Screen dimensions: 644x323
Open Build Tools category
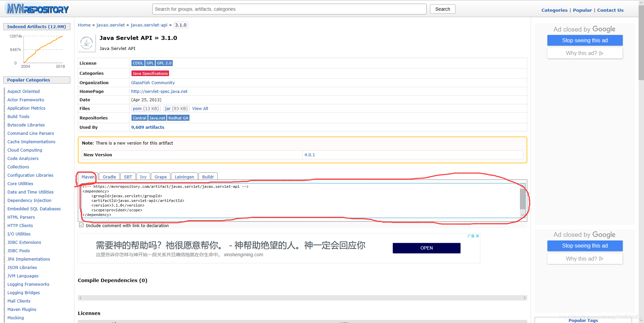coord(18,116)
